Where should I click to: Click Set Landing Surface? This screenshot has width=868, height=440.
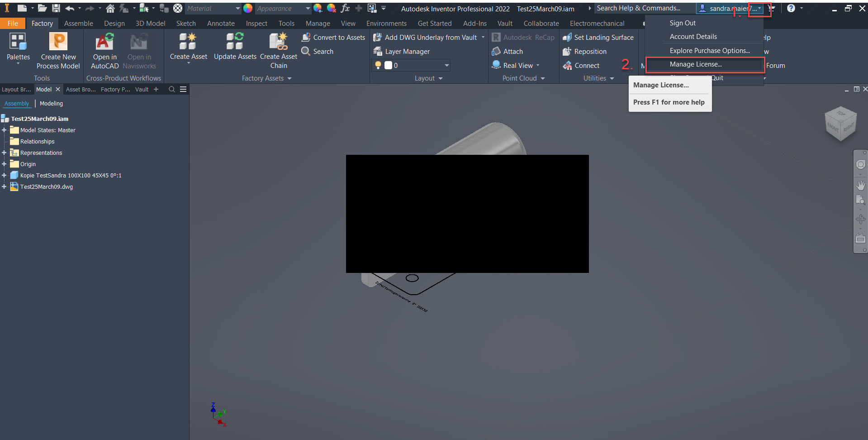coord(598,38)
